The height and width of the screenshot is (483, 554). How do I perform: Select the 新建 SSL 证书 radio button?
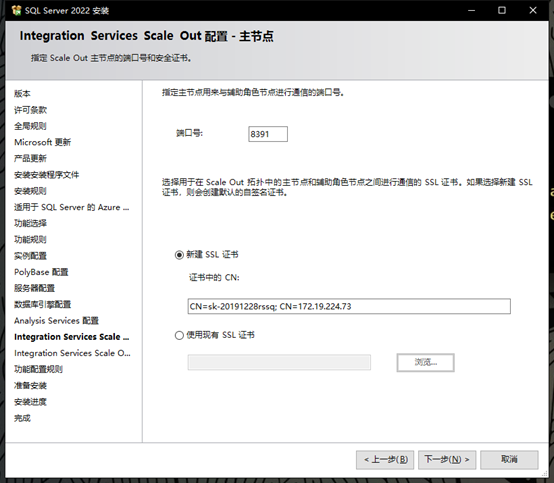tap(179, 255)
